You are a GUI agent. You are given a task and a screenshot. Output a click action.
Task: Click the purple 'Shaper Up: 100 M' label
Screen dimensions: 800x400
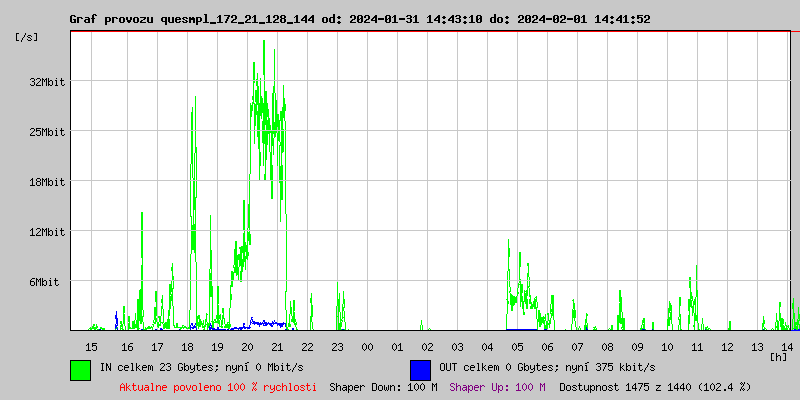click(497, 387)
